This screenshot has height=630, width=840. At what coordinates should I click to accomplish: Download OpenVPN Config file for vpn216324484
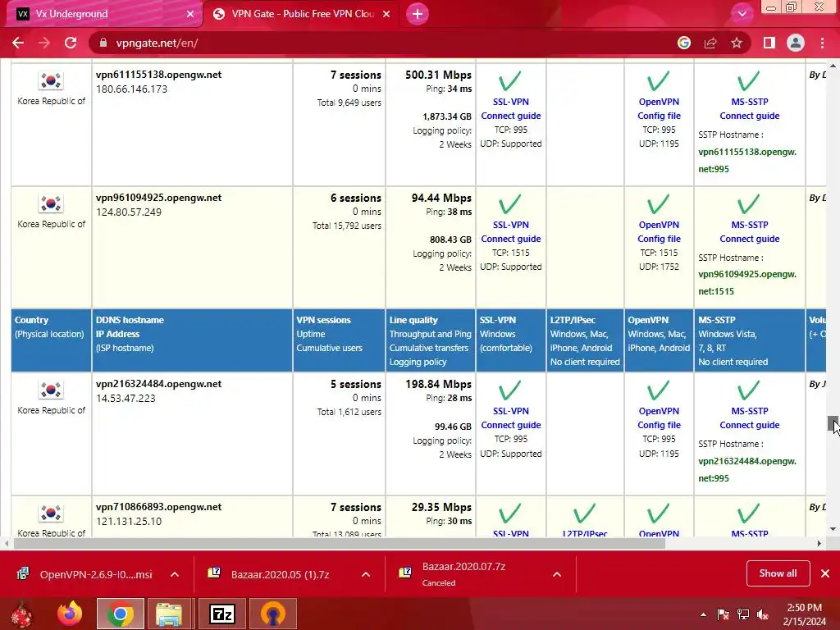coord(659,425)
